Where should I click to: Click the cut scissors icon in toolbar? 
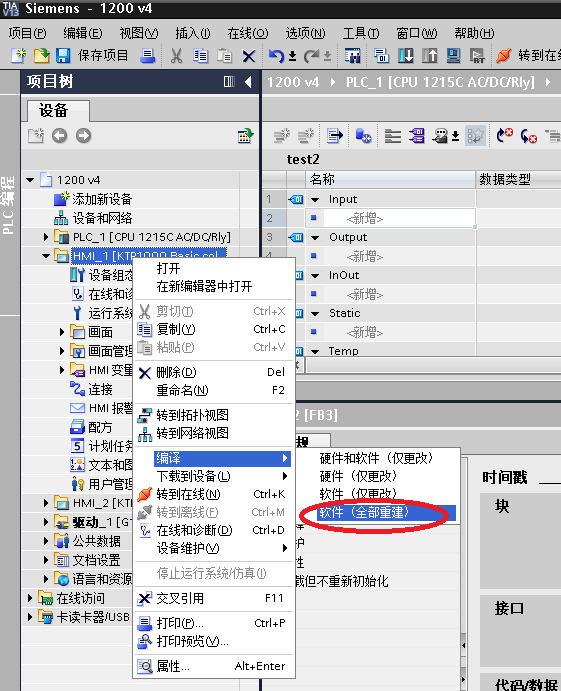(x=176, y=56)
